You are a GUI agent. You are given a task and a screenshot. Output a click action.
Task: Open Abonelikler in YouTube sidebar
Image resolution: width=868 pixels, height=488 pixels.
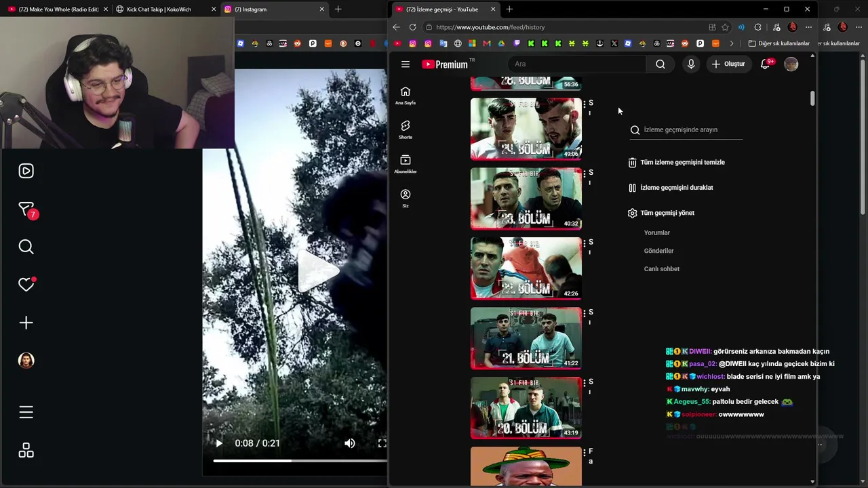406,164
